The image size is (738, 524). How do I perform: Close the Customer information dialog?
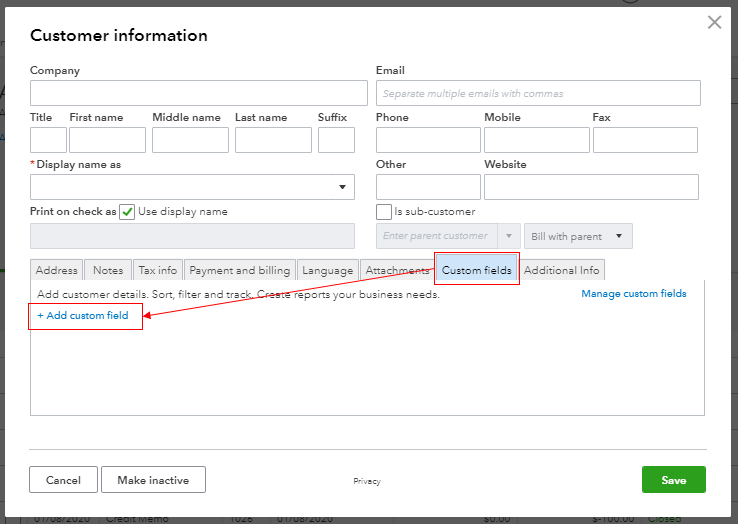(714, 22)
